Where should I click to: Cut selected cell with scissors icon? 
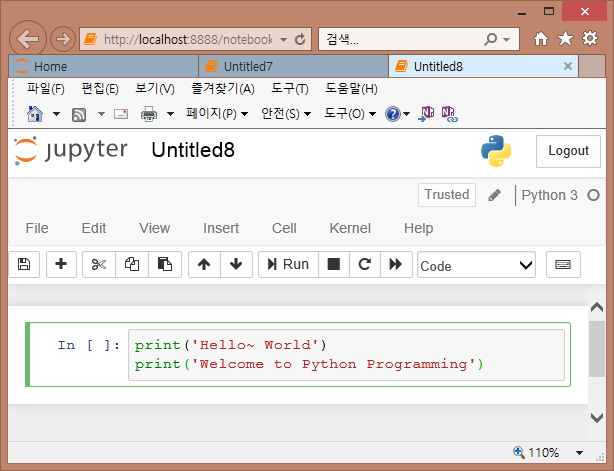(x=99, y=264)
